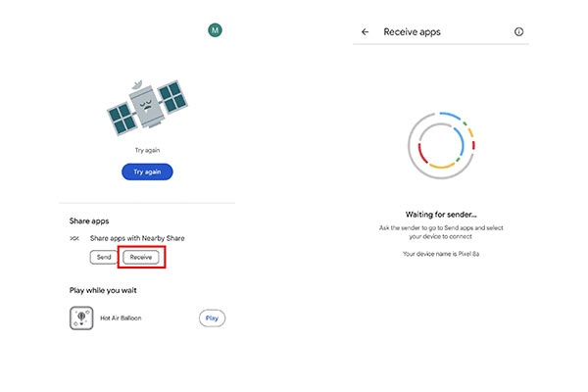The width and height of the screenshot is (588, 392).
Task: Start Hot Air Balloon with Play button
Action: (212, 318)
